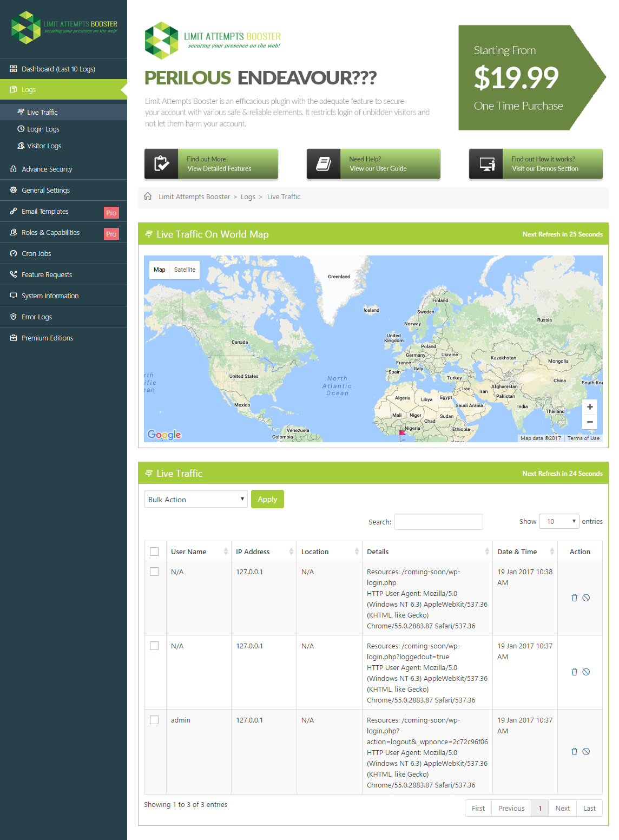The image size is (619, 840).
Task: Click the Feature Requests phone icon
Action: (14, 274)
